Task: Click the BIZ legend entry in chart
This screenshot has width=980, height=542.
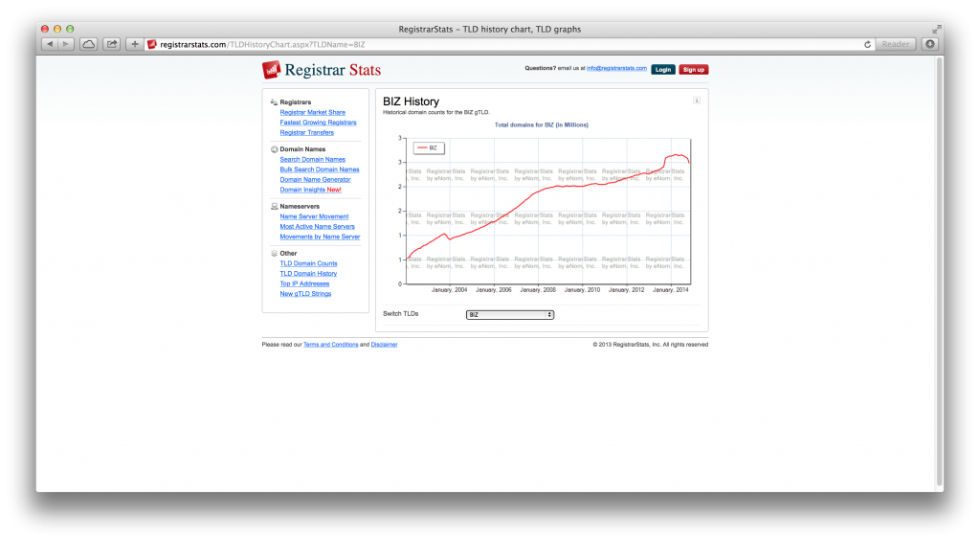Action: (428, 147)
